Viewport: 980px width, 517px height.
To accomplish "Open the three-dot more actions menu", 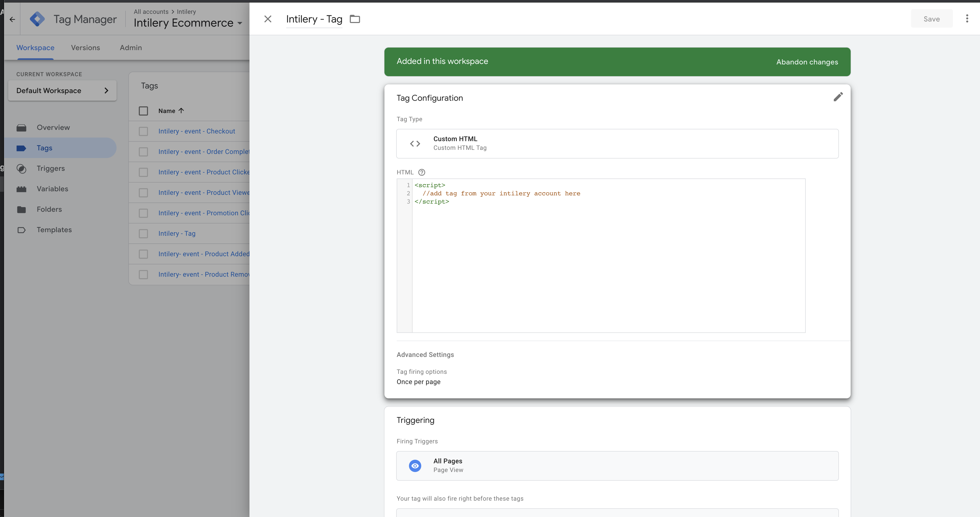I will (x=967, y=19).
